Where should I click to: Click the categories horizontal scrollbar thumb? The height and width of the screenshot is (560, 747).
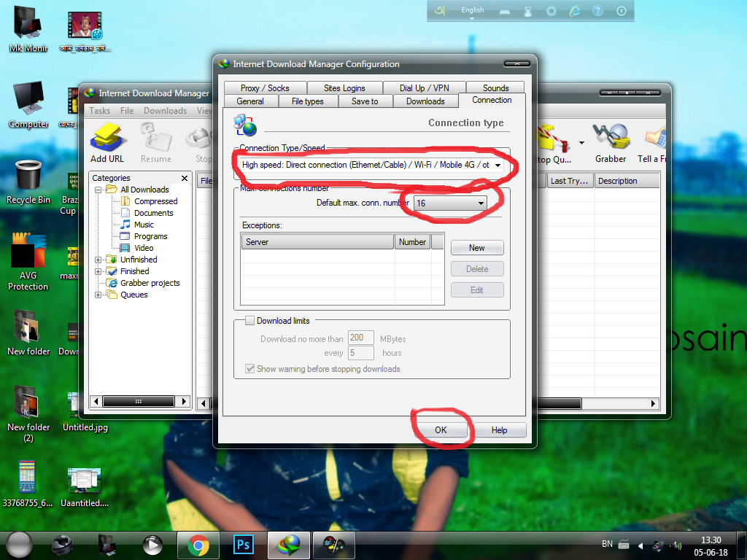pyautogui.click(x=139, y=402)
